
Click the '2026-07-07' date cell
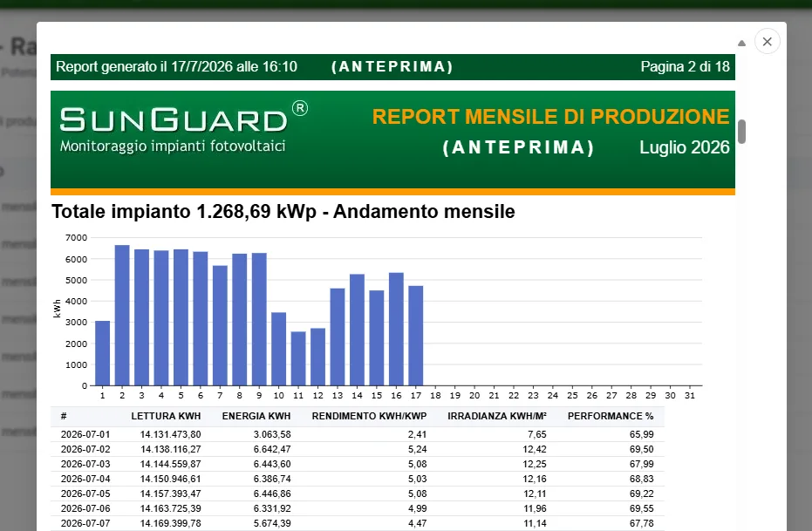click(x=85, y=523)
